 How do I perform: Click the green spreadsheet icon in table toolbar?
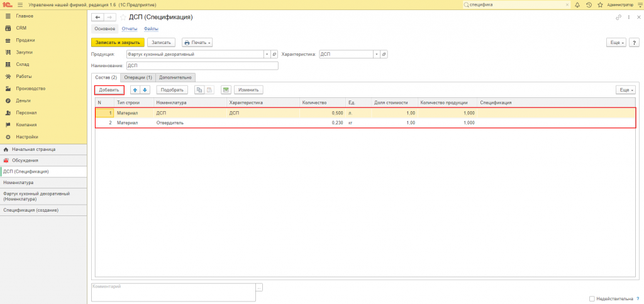click(x=226, y=90)
